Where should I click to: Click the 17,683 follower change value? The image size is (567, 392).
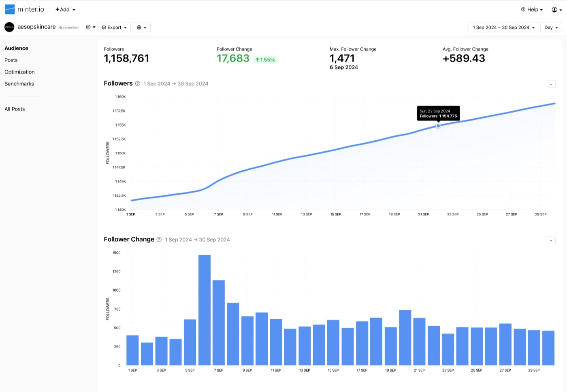pos(233,59)
